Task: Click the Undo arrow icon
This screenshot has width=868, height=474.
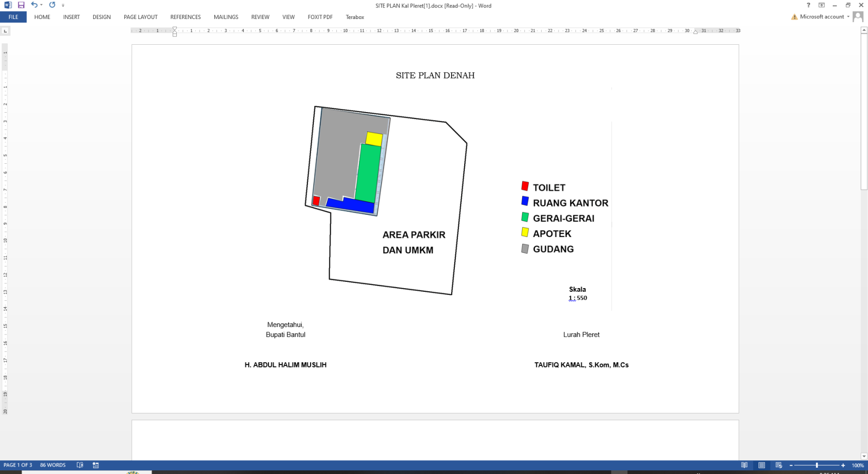Action: tap(34, 5)
